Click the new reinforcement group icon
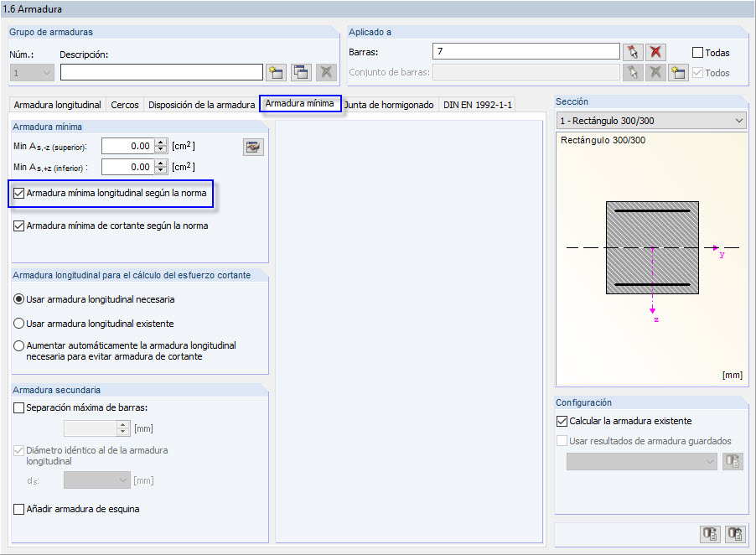Viewport: 756px width, 555px height. pyautogui.click(x=276, y=73)
